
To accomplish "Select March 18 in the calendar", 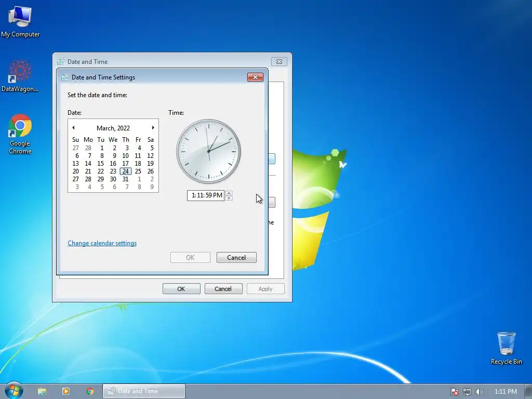I will (138, 163).
